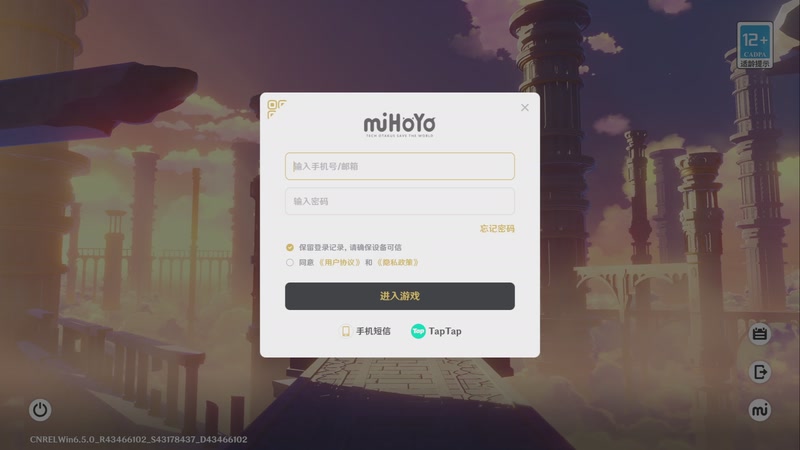This screenshot has width=800, height=450.
Task: Click the phone SMS login icon
Action: [x=346, y=331]
